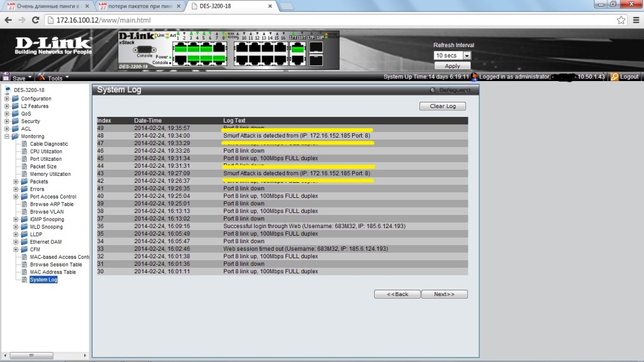Screen dimensions: 644x362
Task: Expand the Errors tree node
Action: pos(16,189)
